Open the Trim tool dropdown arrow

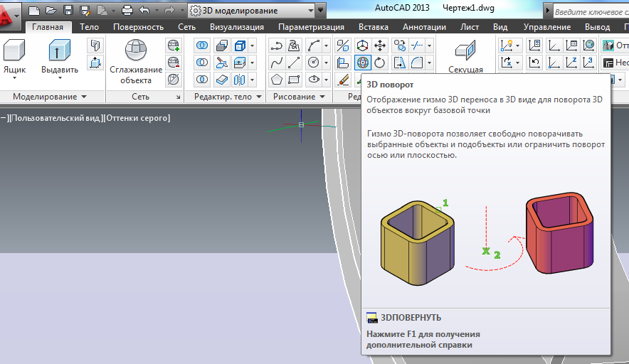(429, 45)
